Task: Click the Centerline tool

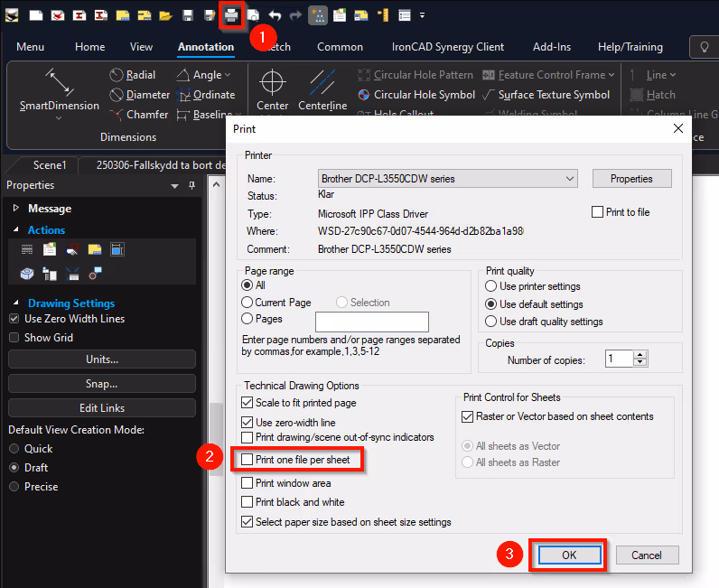Action: (322, 90)
